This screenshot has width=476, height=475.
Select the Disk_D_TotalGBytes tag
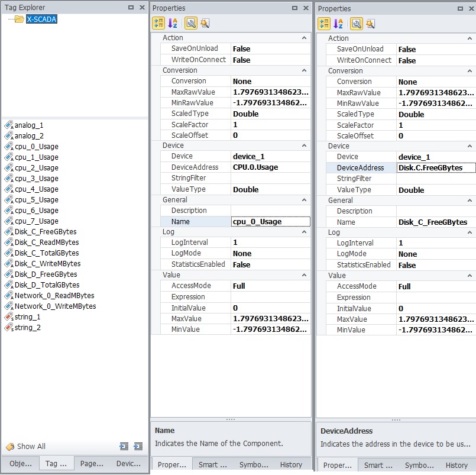point(47,285)
